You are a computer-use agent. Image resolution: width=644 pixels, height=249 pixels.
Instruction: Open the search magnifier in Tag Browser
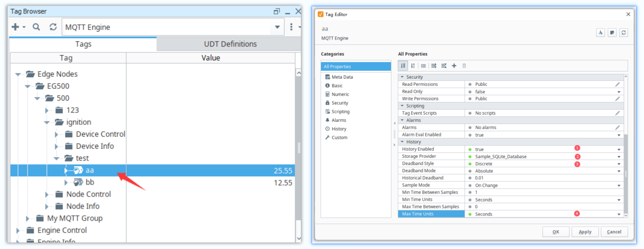tap(36, 27)
